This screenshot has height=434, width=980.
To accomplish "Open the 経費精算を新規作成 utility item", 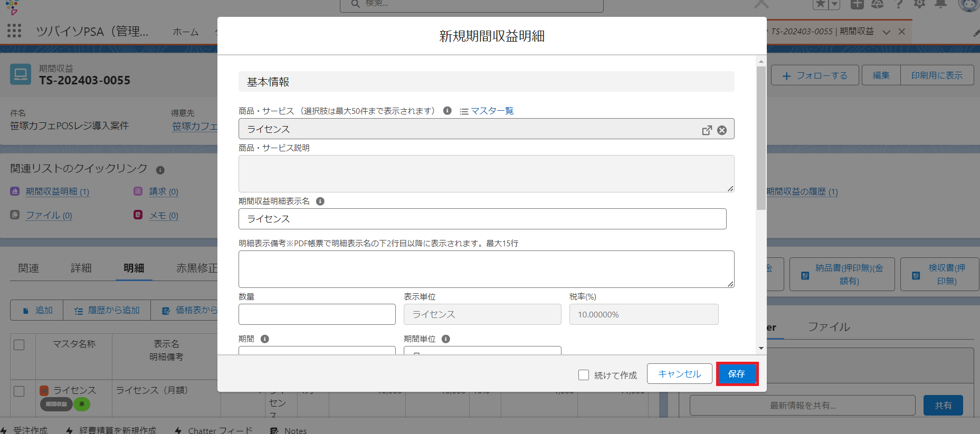I will point(111,430).
